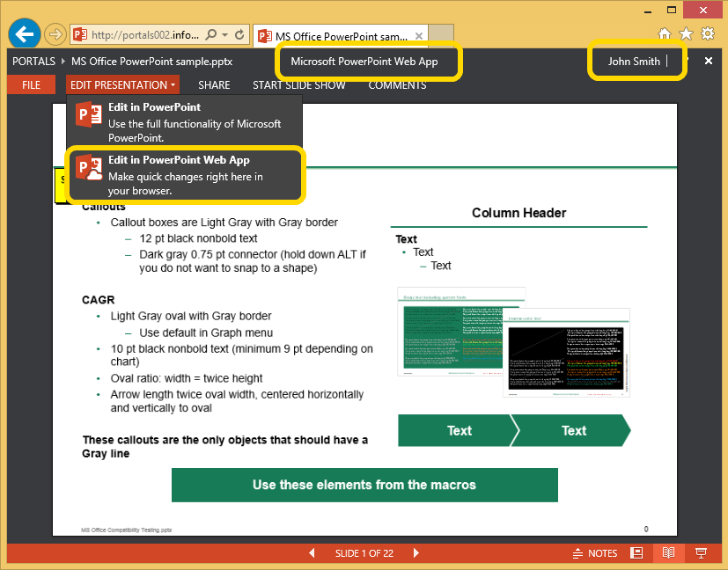Choose Edit in PowerPoint option

[x=184, y=121]
